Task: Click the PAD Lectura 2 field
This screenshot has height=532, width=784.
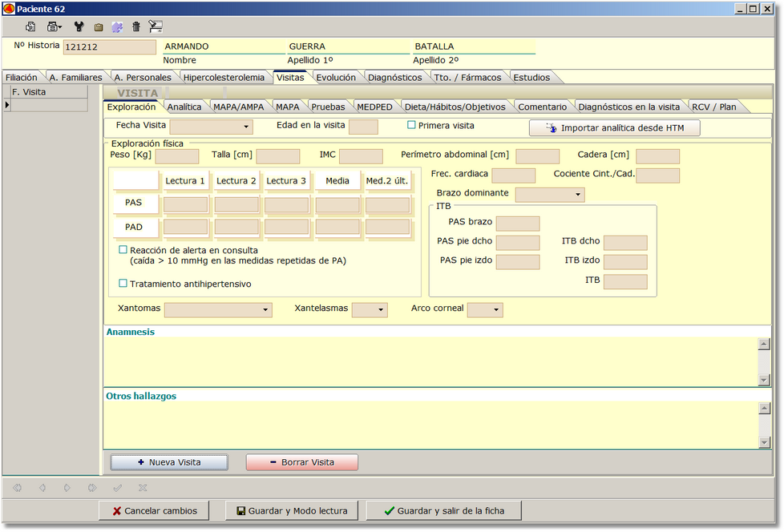Action: pyautogui.click(x=236, y=227)
